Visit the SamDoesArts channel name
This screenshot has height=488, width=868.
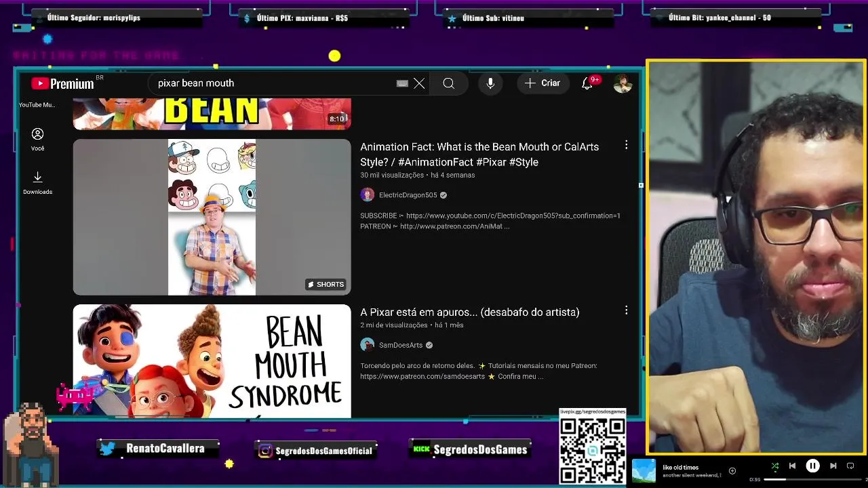(401, 345)
